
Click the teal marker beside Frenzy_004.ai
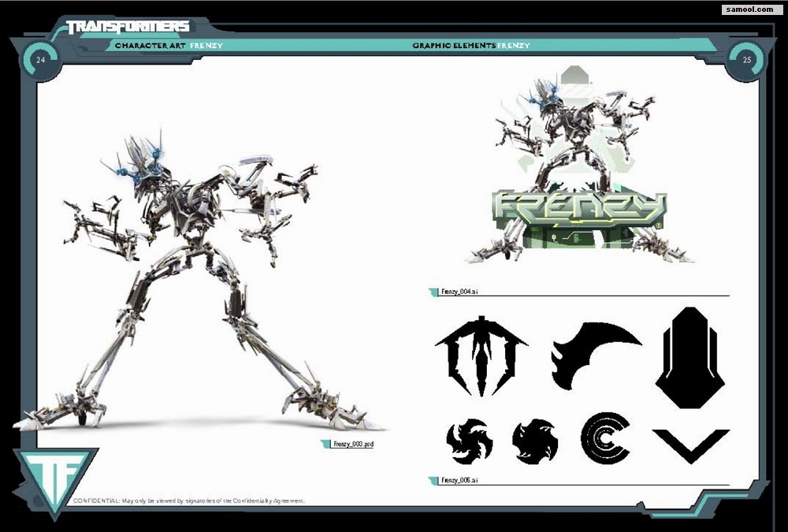click(x=433, y=292)
